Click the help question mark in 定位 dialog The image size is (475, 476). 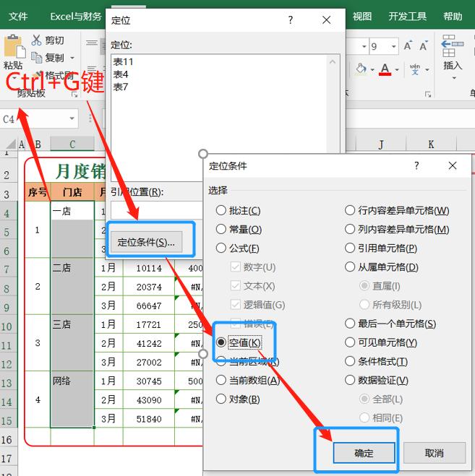291,20
